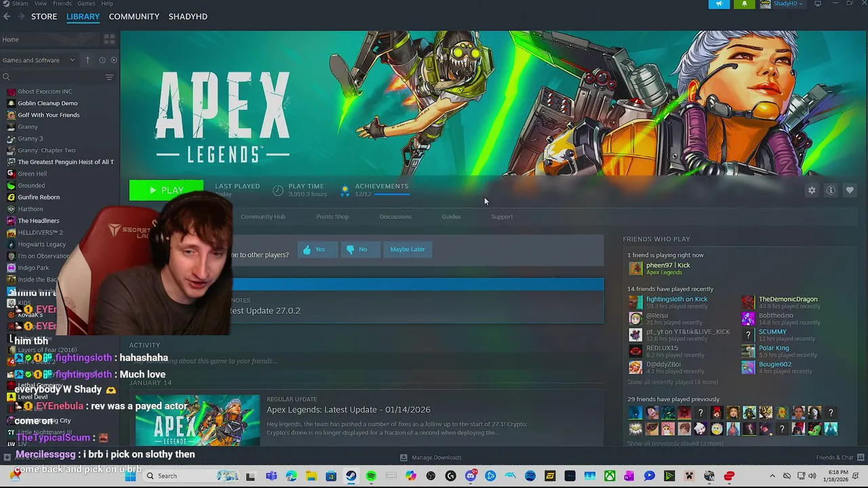
Task: Expand the Games and Software dropdown
Action: 39,60
